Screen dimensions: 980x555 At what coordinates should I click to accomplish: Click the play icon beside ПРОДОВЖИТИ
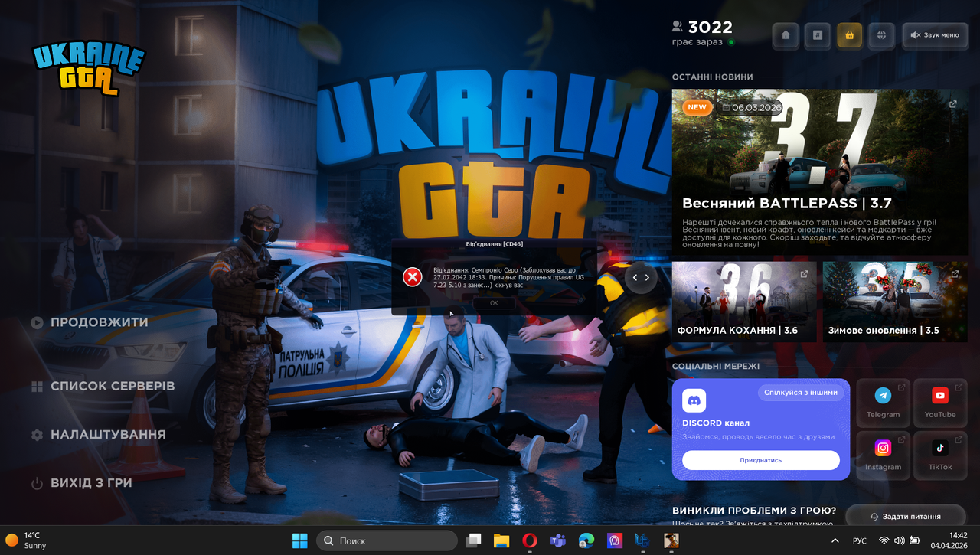[37, 323]
